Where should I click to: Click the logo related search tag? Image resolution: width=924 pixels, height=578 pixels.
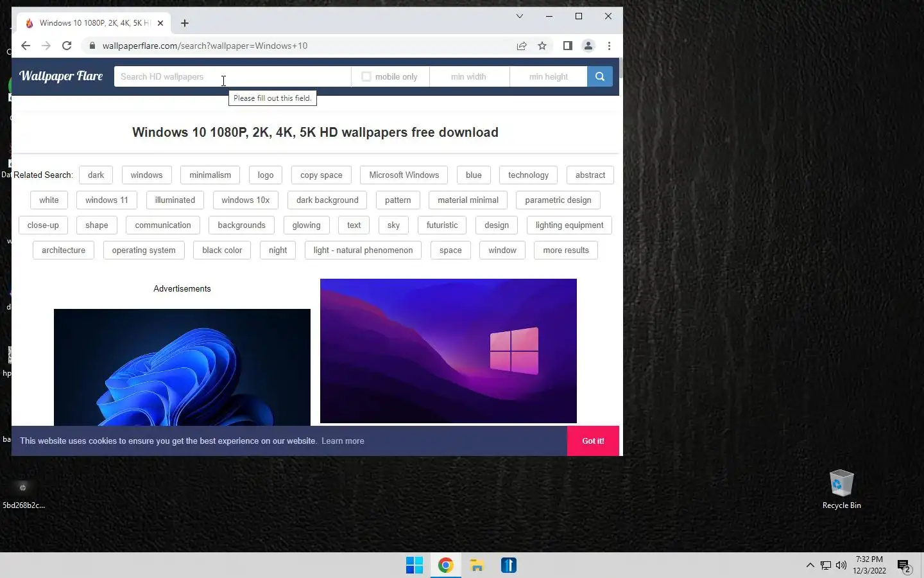266,175
